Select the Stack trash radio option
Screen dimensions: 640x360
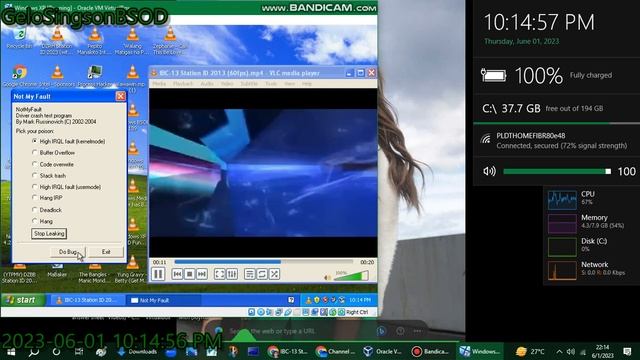point(49,176)
